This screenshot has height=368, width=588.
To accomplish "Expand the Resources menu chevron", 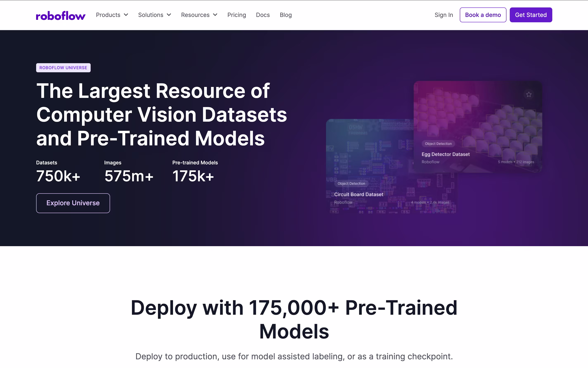I will pyautogui.click(x=215, y=15).
